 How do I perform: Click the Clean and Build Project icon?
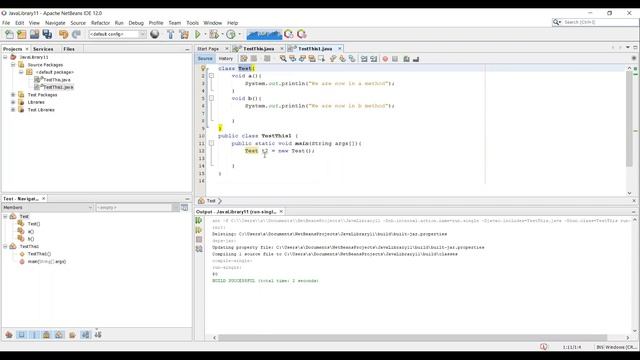[184, 35]
